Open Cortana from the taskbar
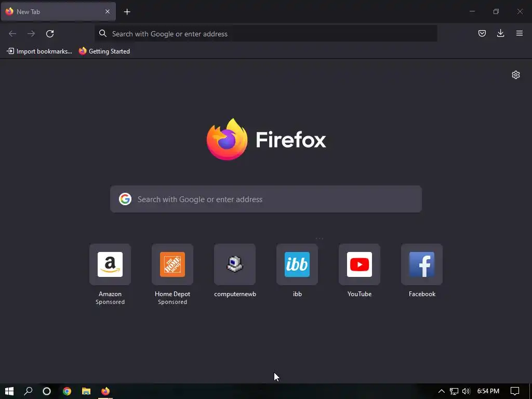 coord(47,391)
